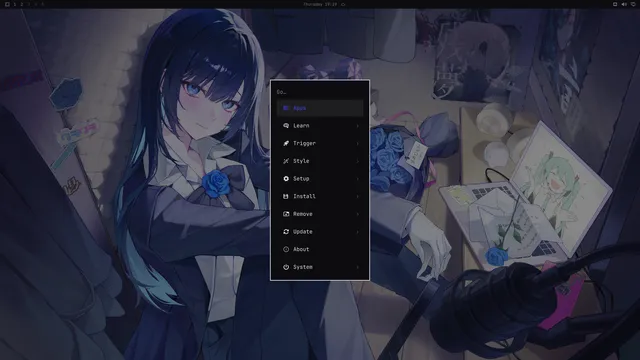Click the Update text label
The image size is (640, 360).
click(x=303, y=231)
